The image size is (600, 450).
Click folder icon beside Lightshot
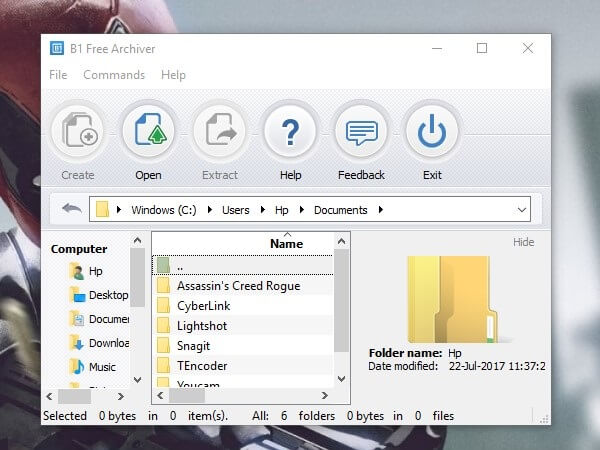[x=163, y=325]
